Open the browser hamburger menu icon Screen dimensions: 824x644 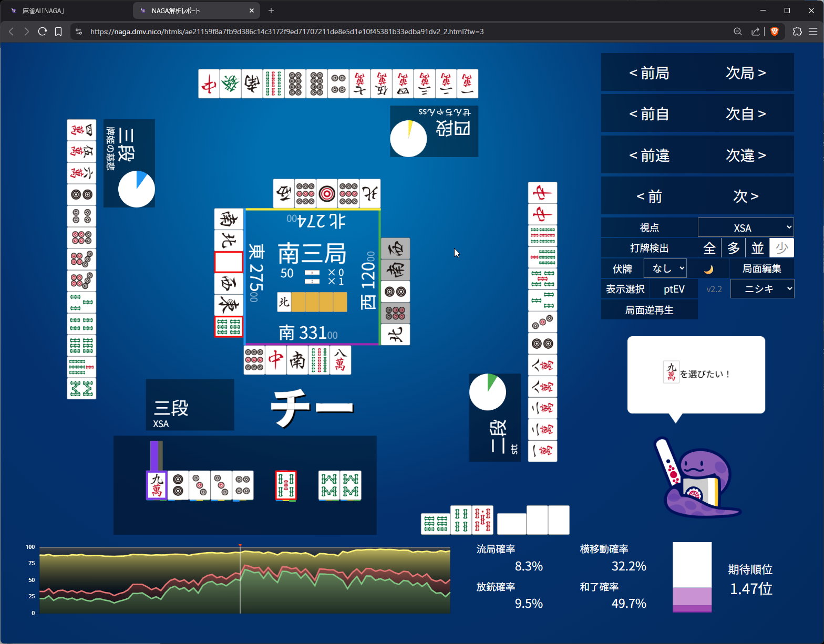pyautogui.click(x=813, y=32)
